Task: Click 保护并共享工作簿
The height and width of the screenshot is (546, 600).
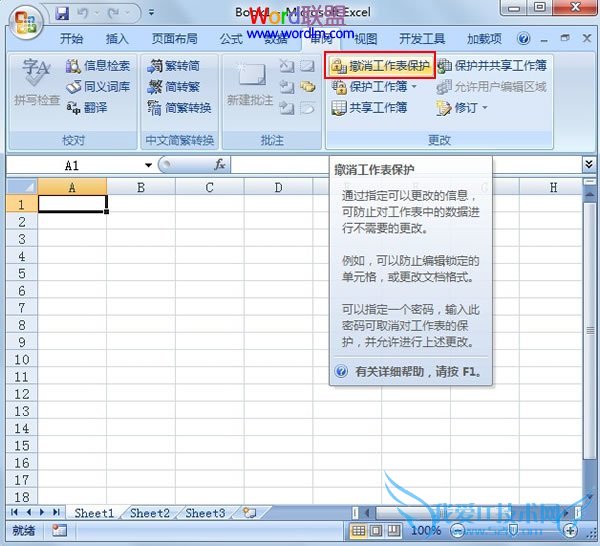Action: (x=492, y=66)
